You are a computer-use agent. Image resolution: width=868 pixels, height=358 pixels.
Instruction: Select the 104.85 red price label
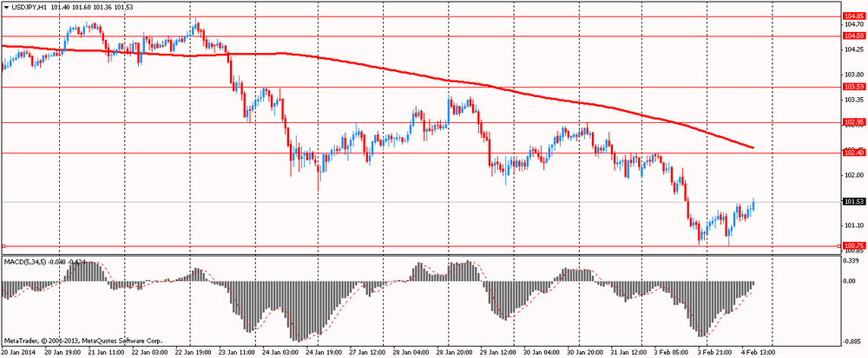pyautogui.click(x=852, y=16)
